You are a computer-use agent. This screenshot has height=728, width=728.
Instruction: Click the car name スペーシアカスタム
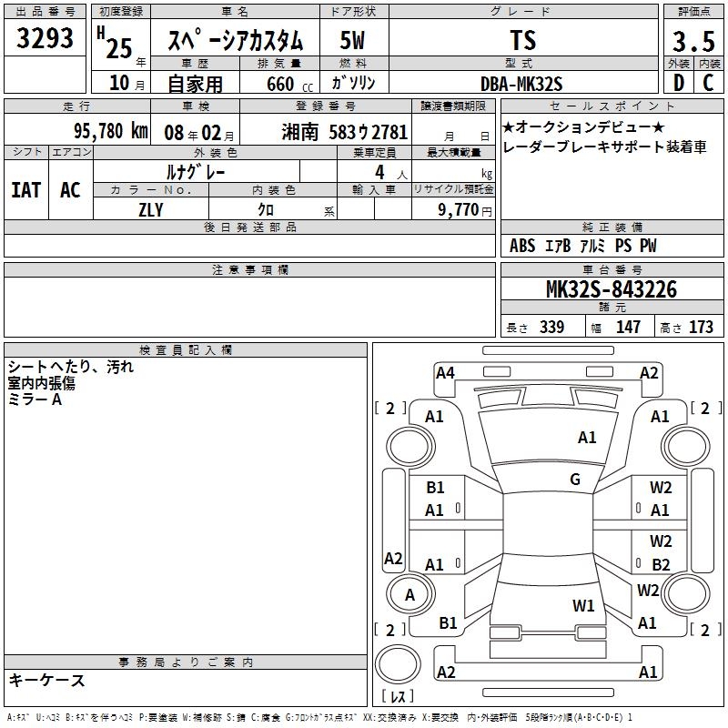235,40
